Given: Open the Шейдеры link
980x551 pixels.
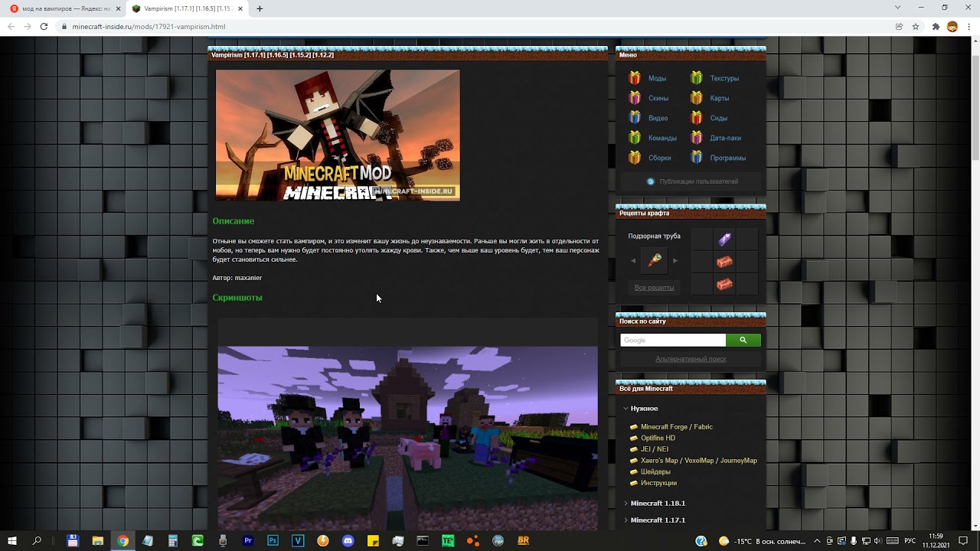Looking at the screenshot, I should (x=655, y=472).
